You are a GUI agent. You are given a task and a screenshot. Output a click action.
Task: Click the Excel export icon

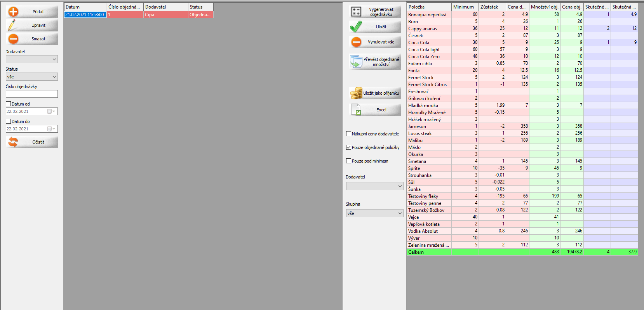[x=356, y=110]
